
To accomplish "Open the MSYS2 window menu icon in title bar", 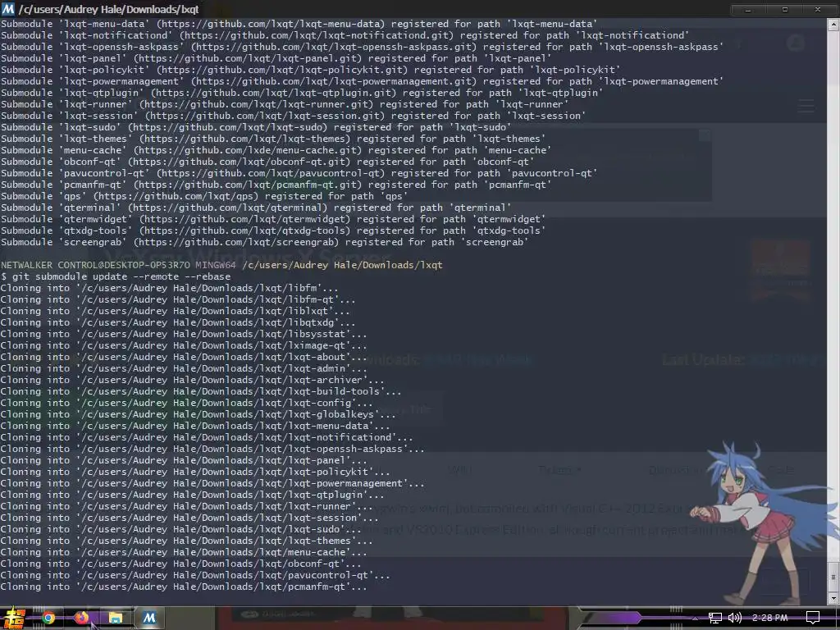I will (8, 9).
